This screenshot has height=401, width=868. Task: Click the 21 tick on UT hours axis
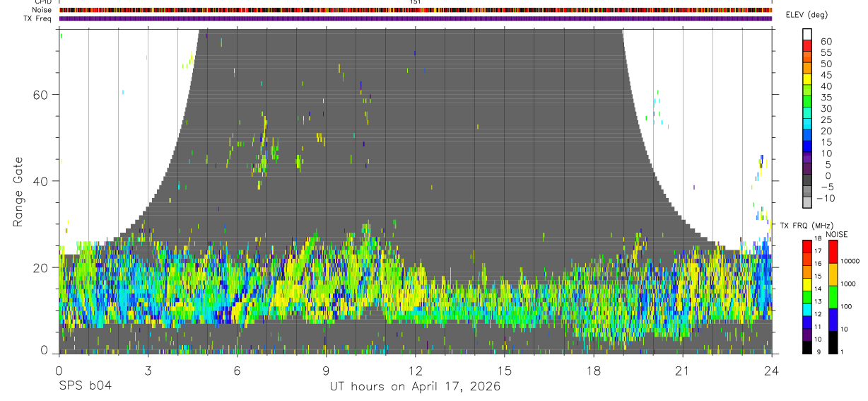[x=682, y=370]
